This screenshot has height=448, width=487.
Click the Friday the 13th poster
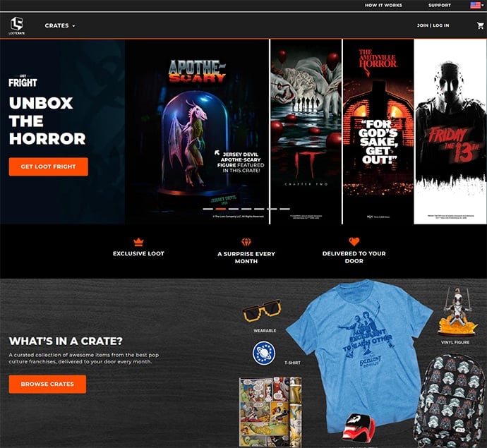click(450, 131)
